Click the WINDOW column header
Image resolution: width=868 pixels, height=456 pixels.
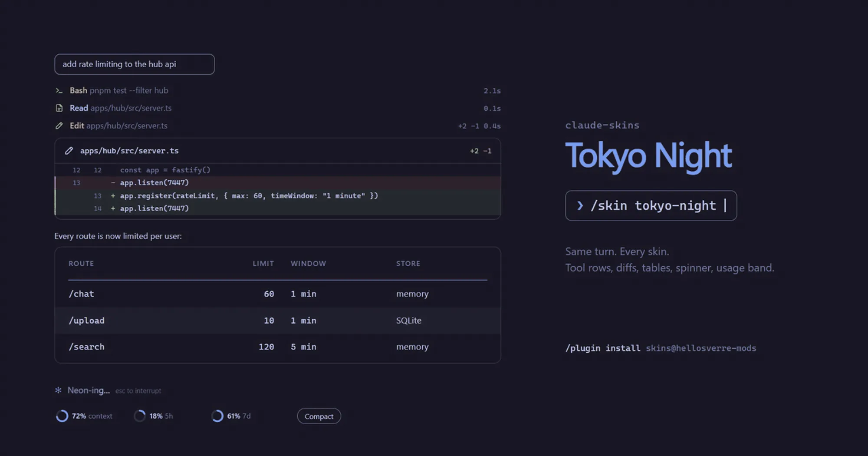(308, 264)
